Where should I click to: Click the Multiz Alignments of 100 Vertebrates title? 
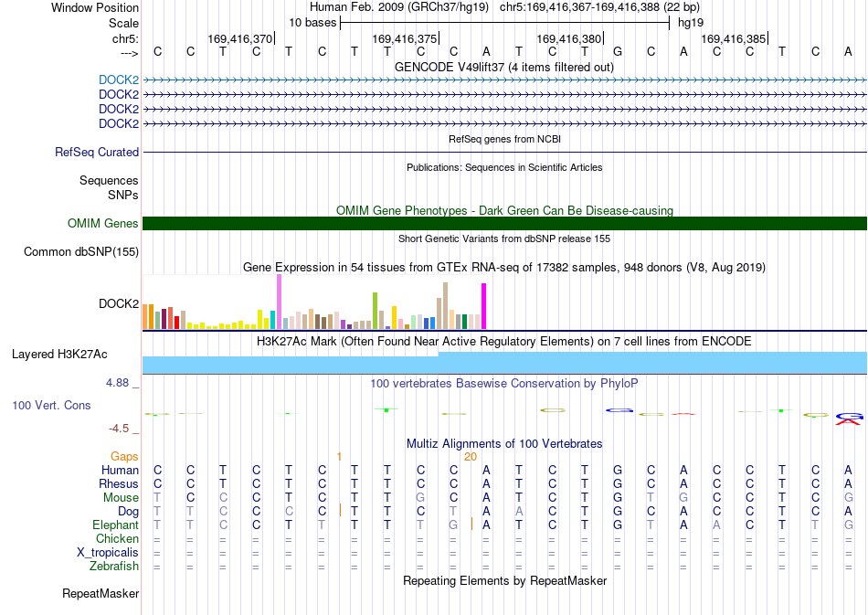(504, 443)
